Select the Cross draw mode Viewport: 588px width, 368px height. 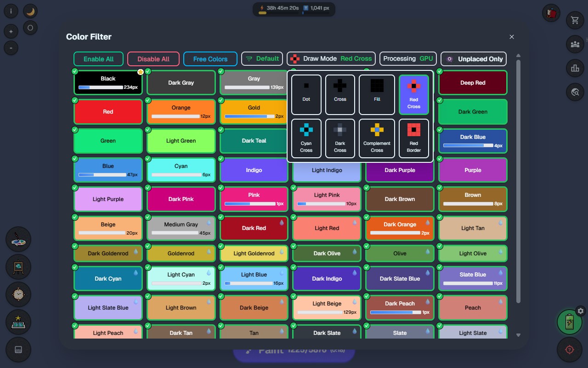340,95
